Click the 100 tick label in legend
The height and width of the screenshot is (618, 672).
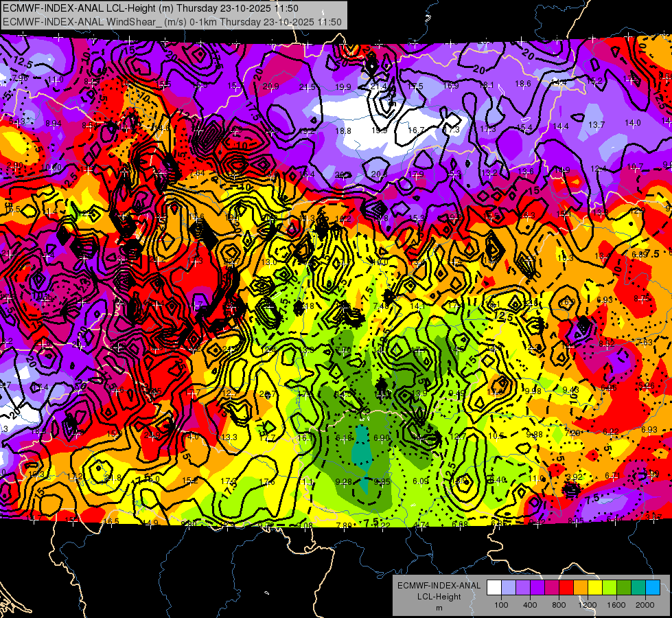(501, 605)
